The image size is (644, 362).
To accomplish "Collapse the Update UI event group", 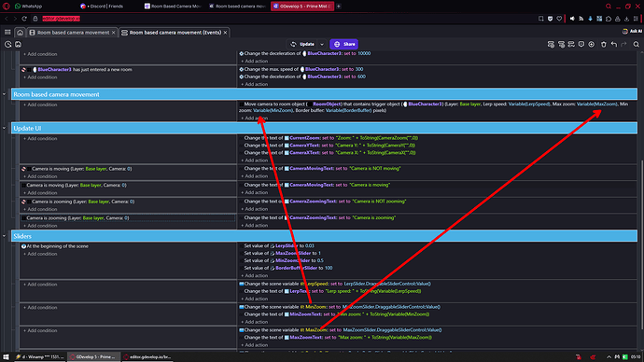I will click(4, 128).
